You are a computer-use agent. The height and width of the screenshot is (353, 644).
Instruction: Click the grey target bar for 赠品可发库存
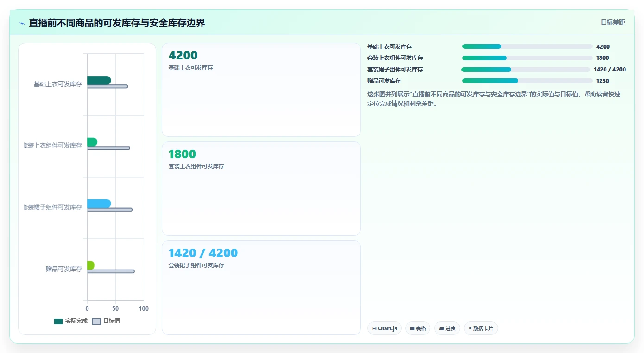click(111, 271)
